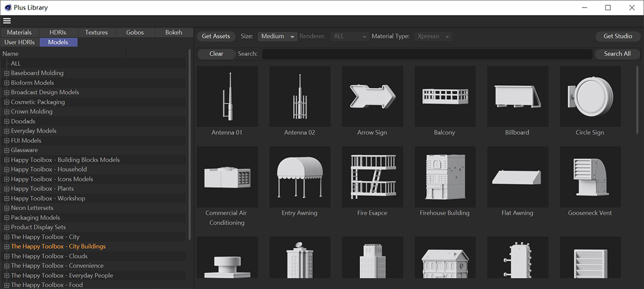Choose the Circle Sign model icon
Image resolution: width=644 pixels, height=289 pixels.
[x=590, y=97]
